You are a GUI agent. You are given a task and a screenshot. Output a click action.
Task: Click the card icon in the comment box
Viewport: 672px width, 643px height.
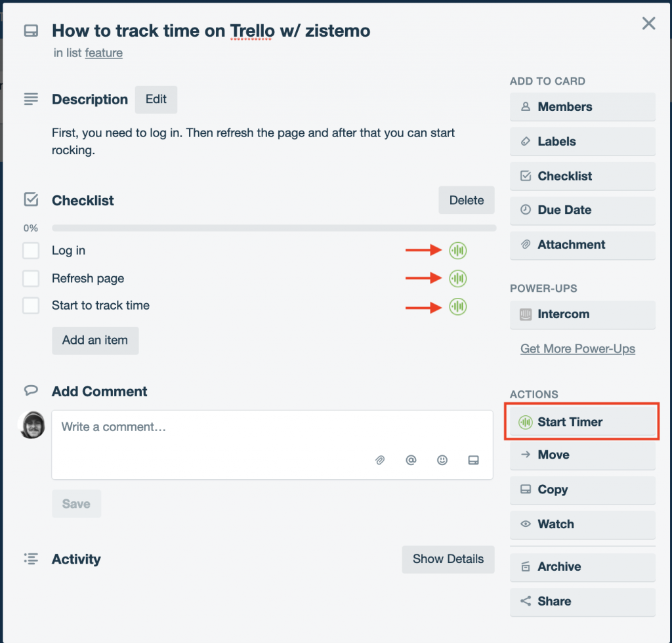click(473, 460)
